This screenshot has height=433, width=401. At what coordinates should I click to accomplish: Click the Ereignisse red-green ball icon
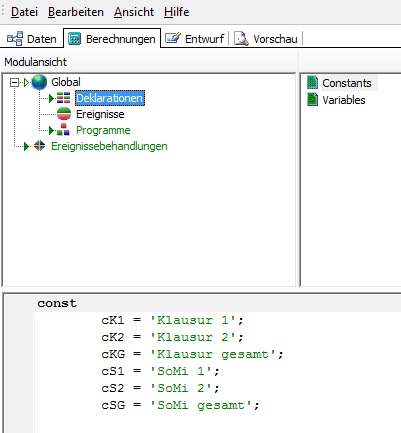(64, 114)
